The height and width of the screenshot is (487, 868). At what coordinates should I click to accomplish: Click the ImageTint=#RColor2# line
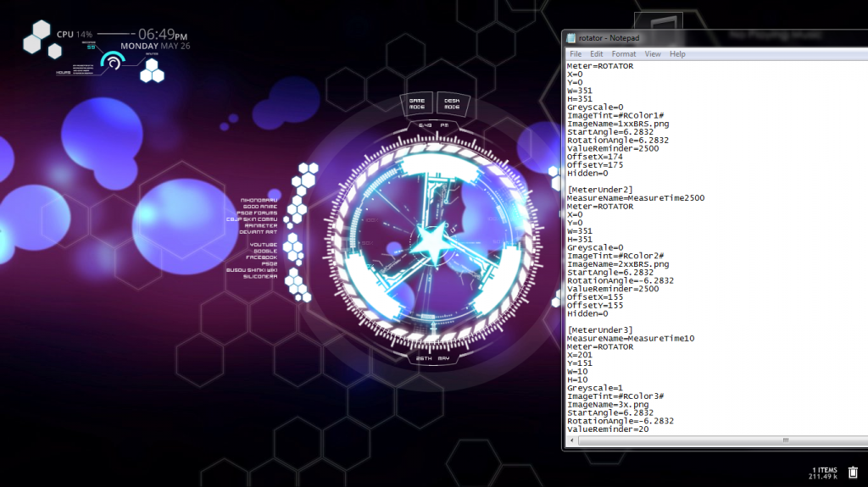615,257
